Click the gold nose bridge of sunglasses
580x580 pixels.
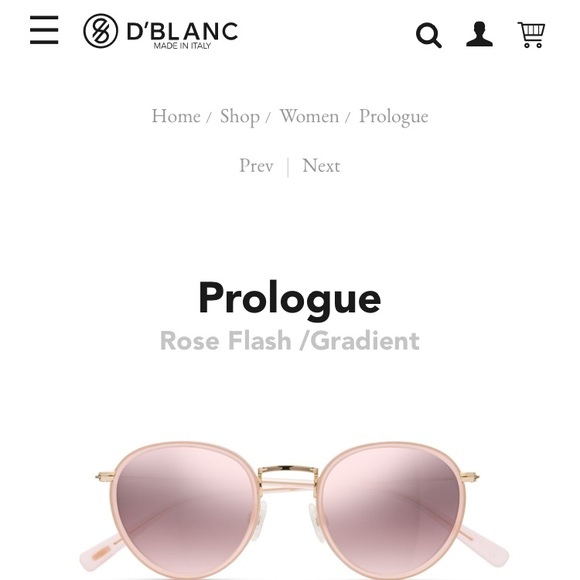[288, 473]
